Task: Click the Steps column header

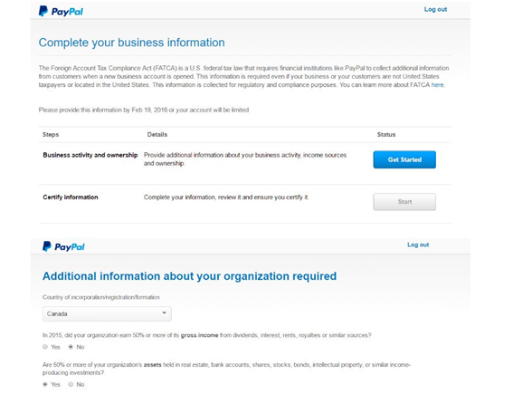Action: 51,134
